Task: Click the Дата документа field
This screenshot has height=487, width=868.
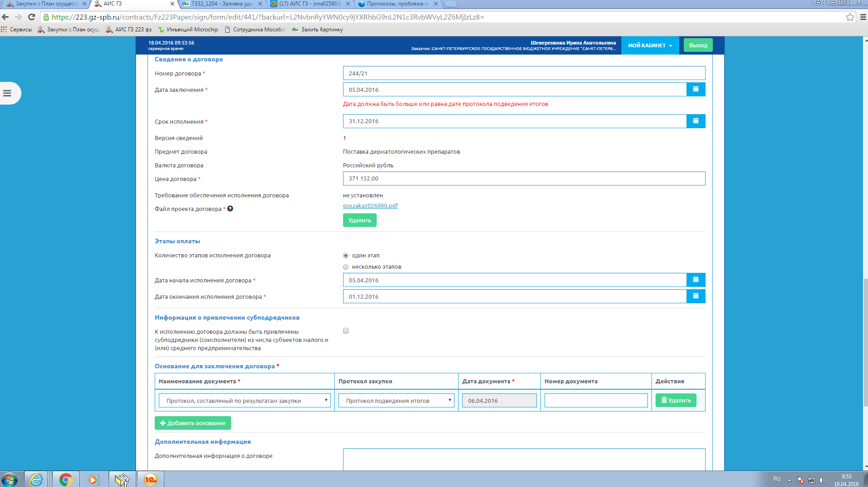Action: [x=500, y=401]
